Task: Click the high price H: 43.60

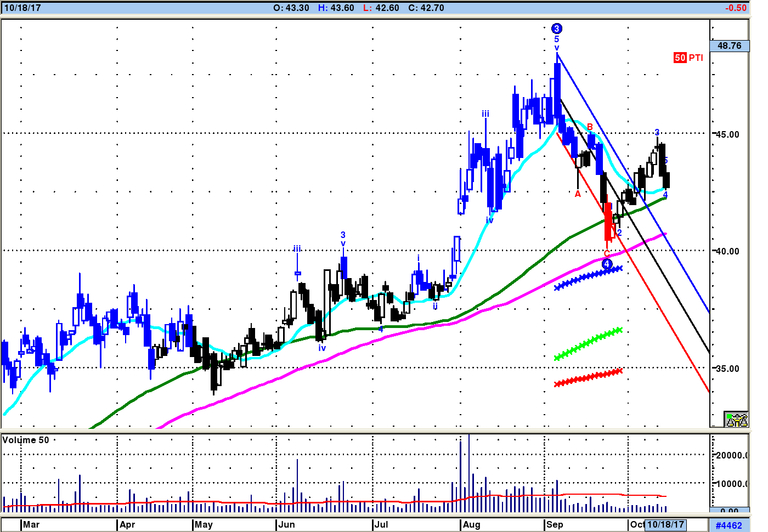Action: pyautogui.click(x=336, y=8)
